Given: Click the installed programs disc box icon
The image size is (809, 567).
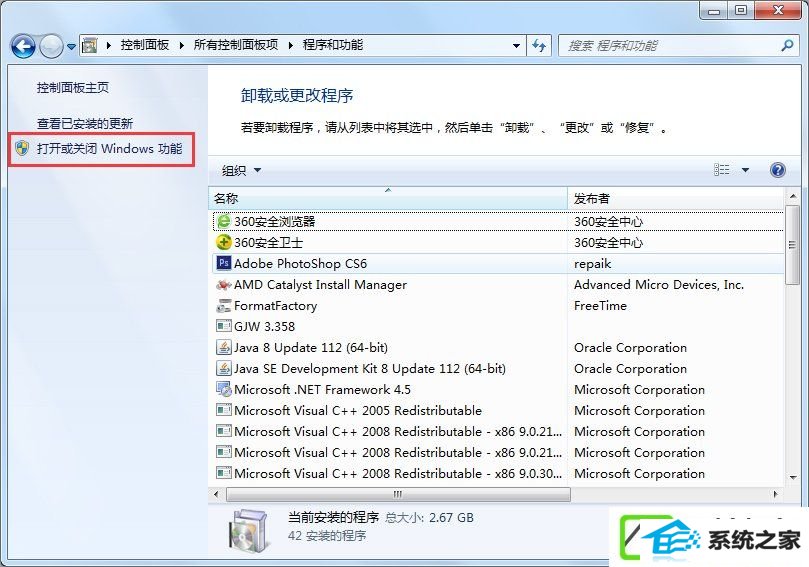Looking at the screenshot, I should [250, 530].
